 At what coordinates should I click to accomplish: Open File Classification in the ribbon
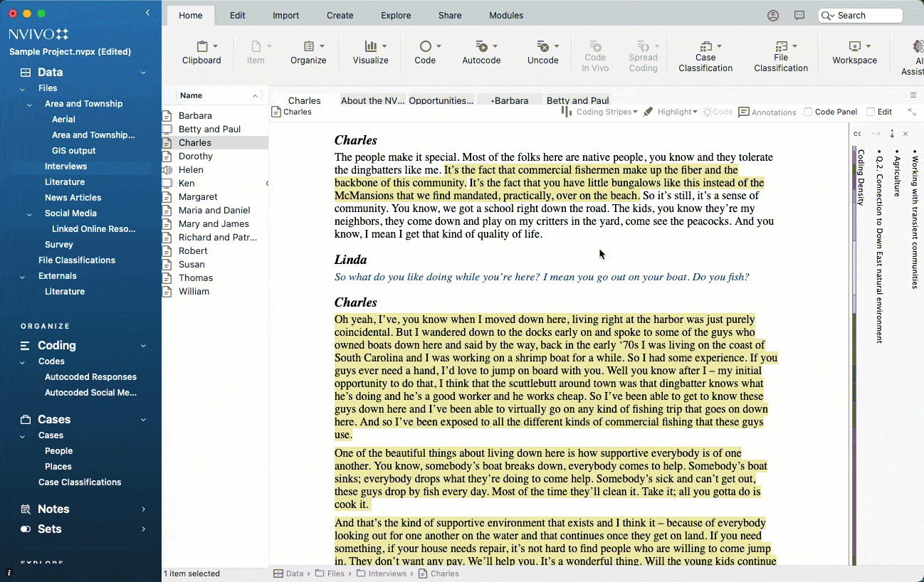pyautogui.click(x=781, y=56)
